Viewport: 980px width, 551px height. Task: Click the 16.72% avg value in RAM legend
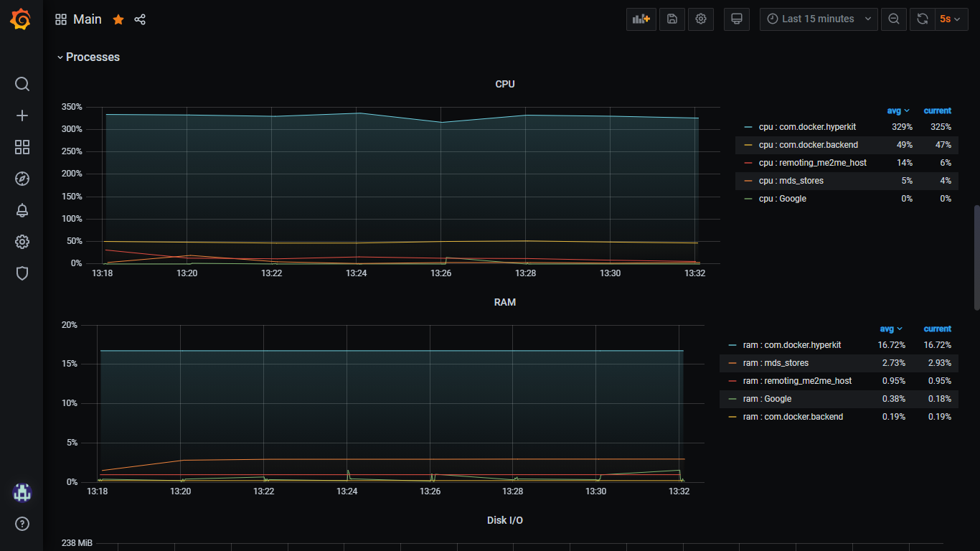tap(891, 345)
